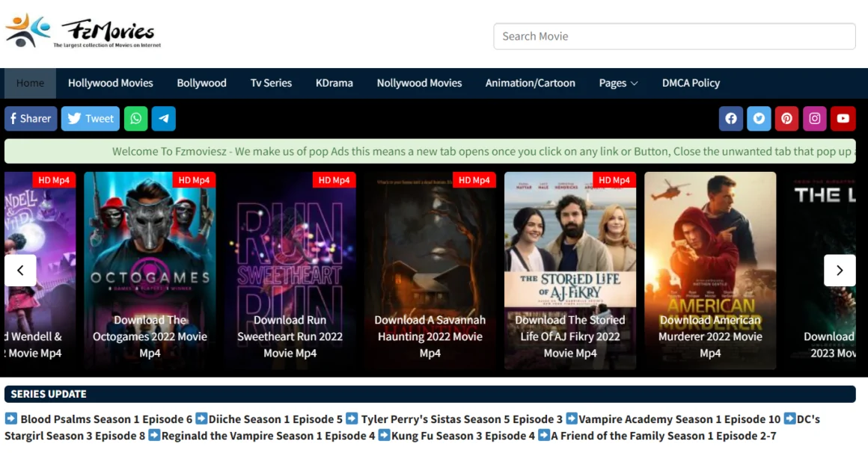The image size is (868, 453).
Task: Share via WhatsApp icon
Action: 135,118
